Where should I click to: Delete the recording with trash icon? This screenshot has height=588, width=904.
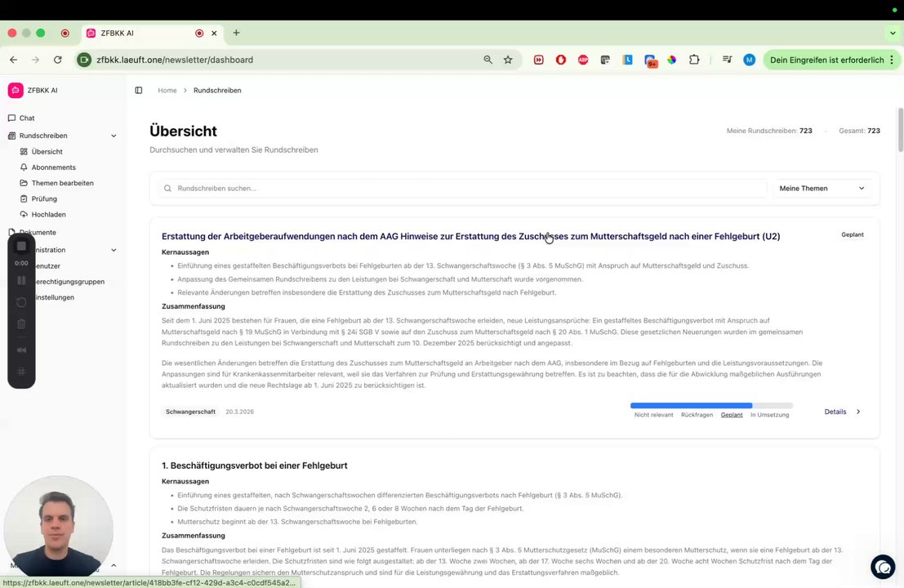21,324
